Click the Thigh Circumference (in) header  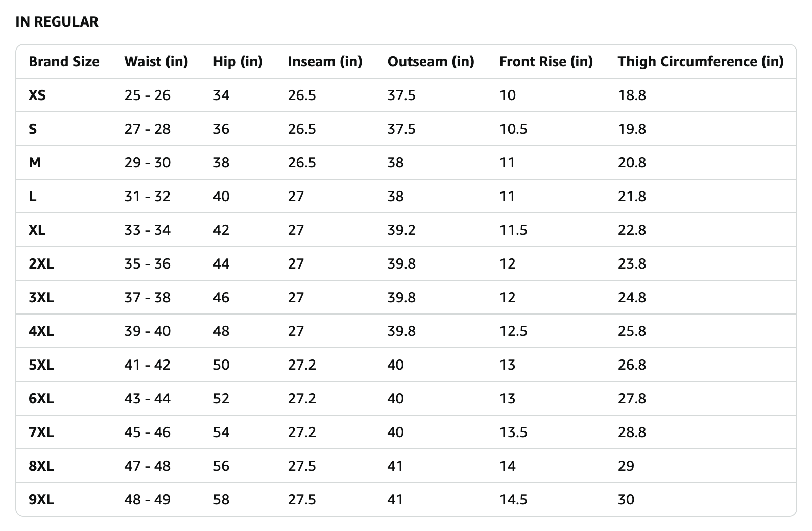pyautogui.click(x=700, y=62)
